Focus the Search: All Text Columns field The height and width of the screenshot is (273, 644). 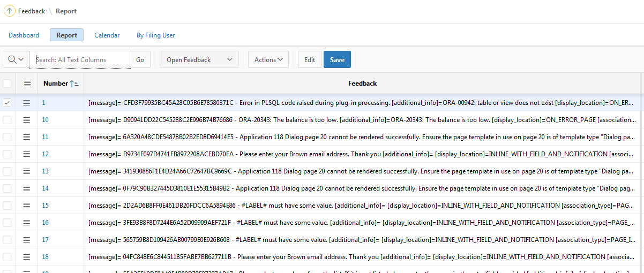pyautogui.click(x=80, y=60)
